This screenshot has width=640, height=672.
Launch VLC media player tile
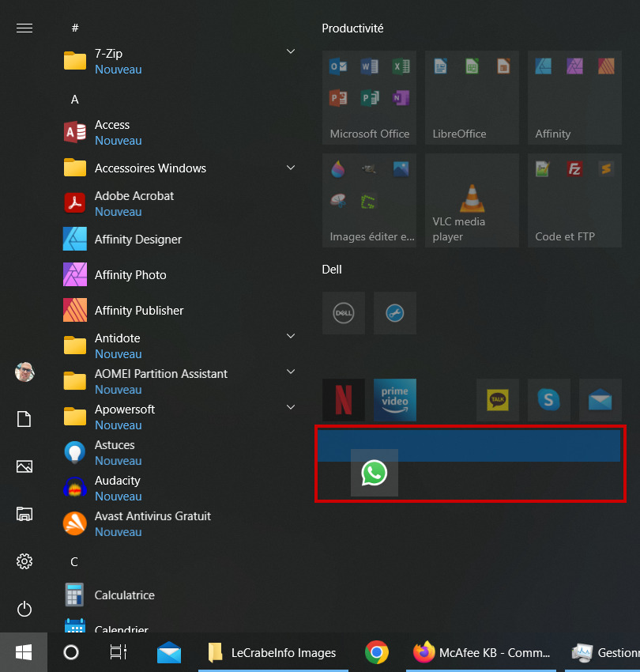click(472, 201)
